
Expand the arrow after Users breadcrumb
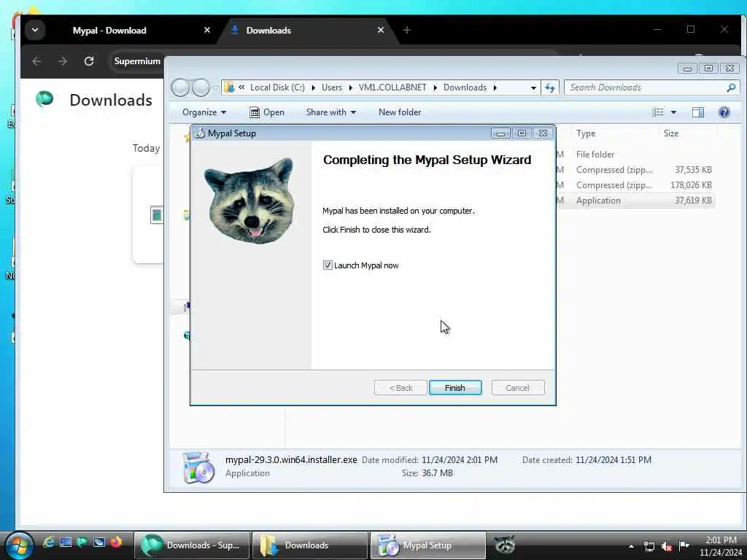pyautogui.click(x=351, y=87)
